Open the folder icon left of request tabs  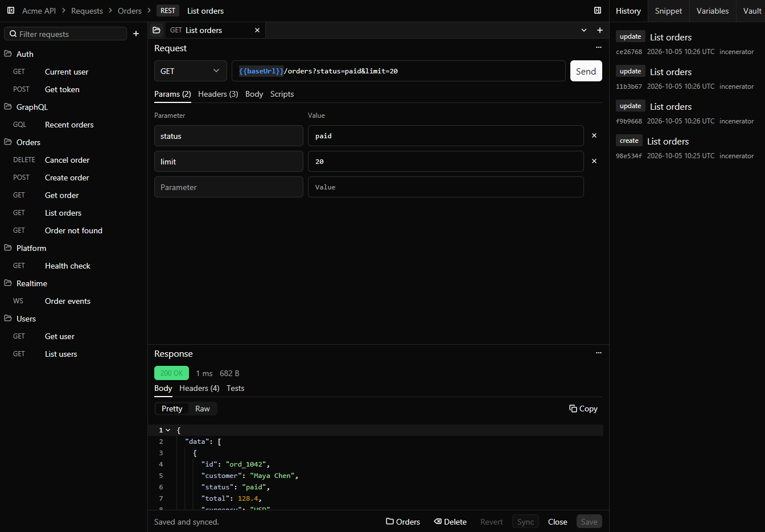pos(157,30)
